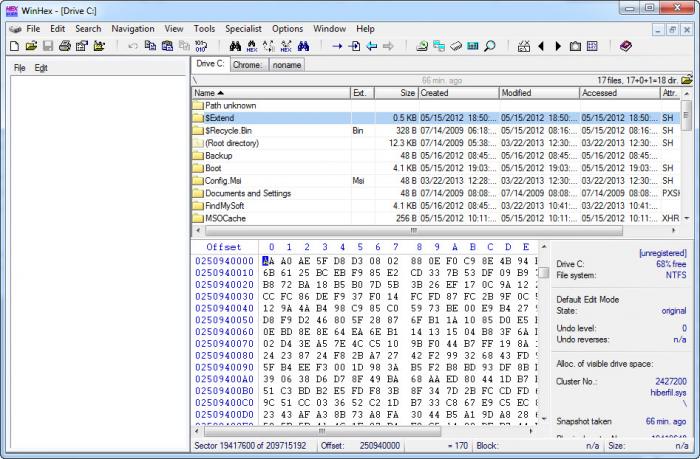The image size is (700, 459).
Task: Click the grey Forward arrow icon
Action: (x=388, y=46)
